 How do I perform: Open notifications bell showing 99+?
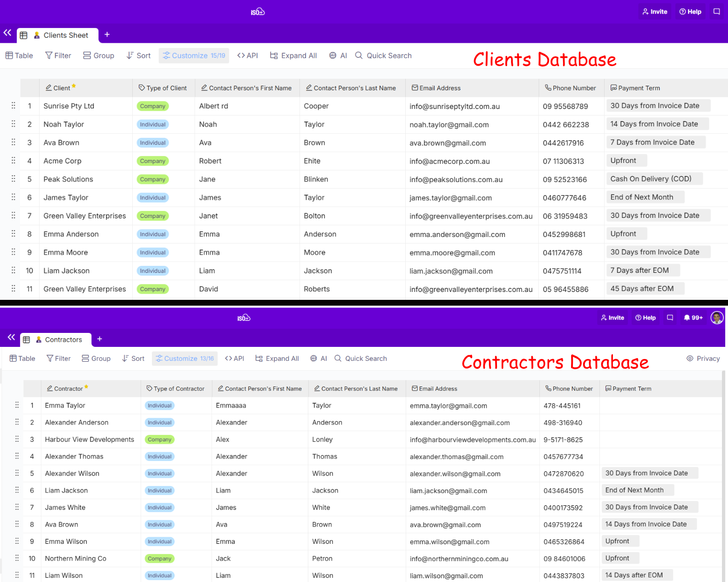tap(693, 318)
